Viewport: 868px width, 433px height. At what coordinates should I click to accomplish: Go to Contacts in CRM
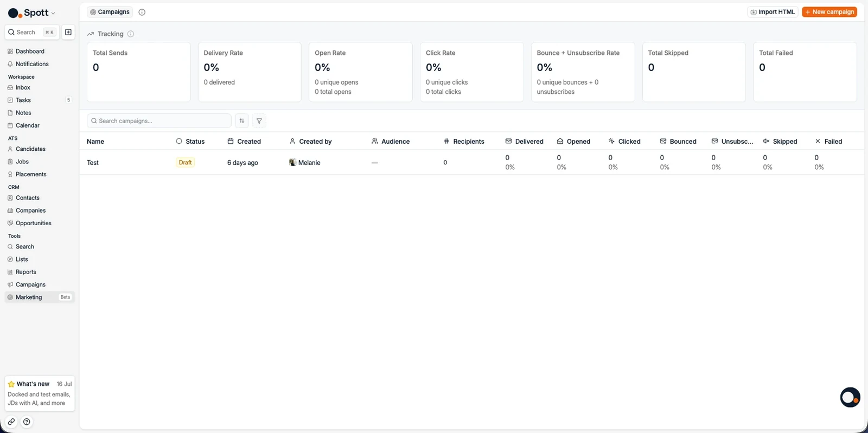pyautogui.click(x=40, y=198)
